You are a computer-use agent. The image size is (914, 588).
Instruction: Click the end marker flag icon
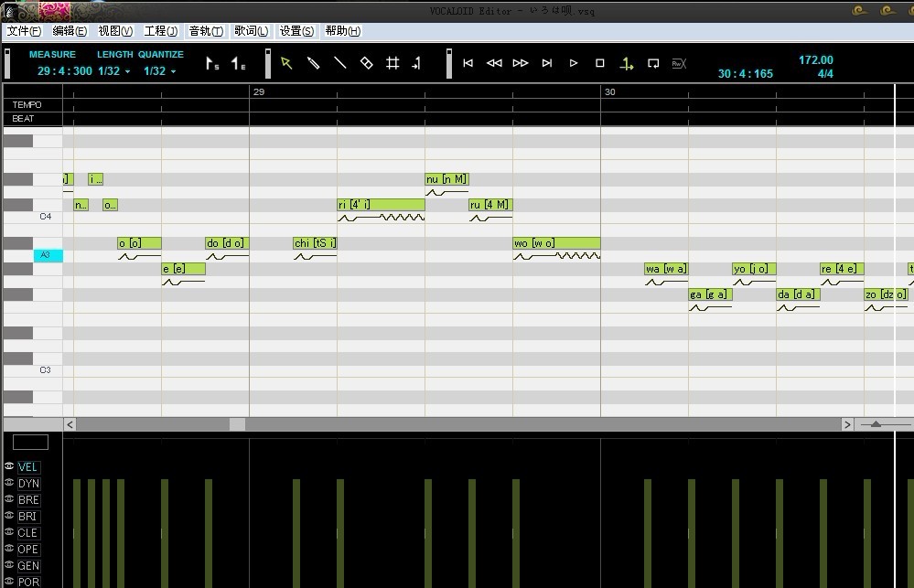point(239,63)
